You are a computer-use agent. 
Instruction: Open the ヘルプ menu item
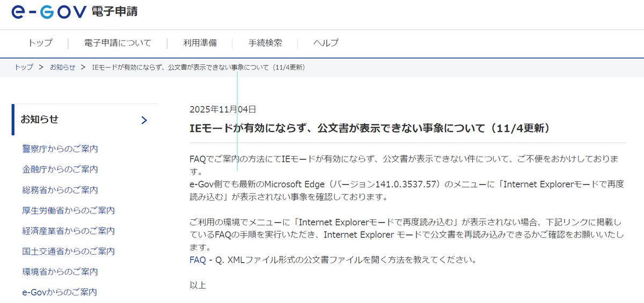point(326,43)
